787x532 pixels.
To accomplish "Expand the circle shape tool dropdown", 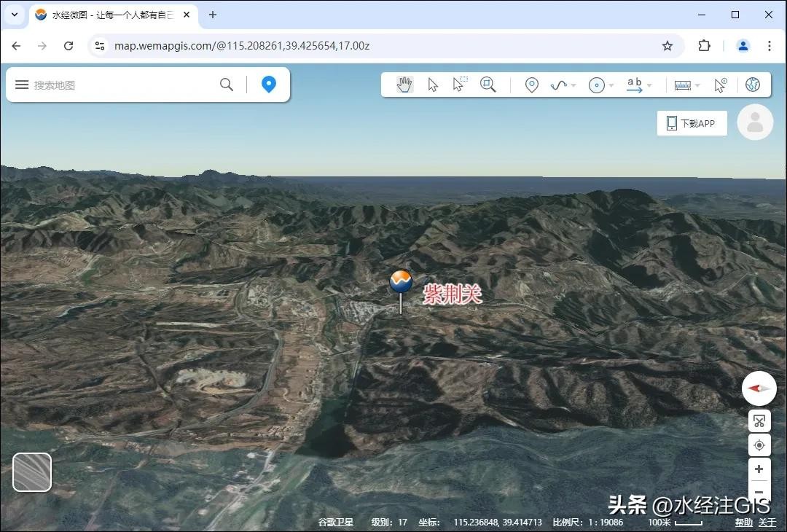I will pyautogui.click(x=611, y=85).
